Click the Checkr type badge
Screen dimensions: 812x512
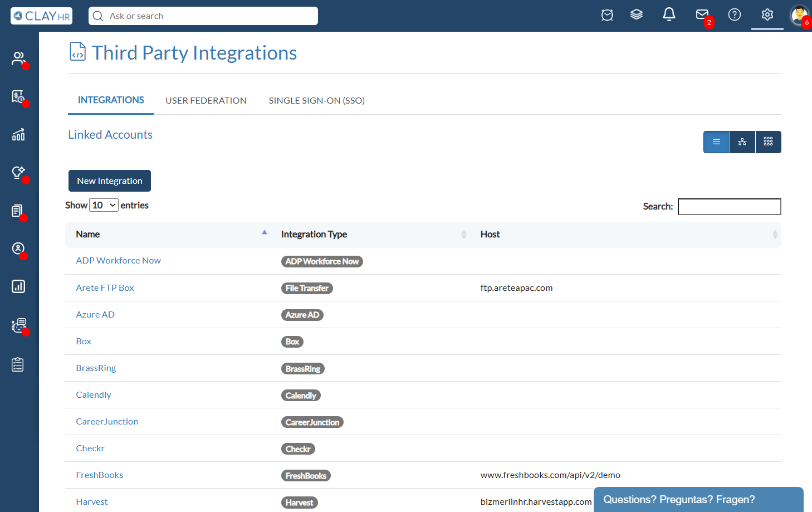298,449
